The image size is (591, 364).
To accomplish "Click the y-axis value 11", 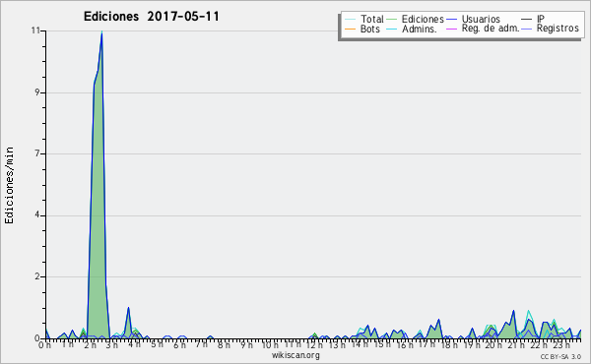I will (x=35, y=30).
